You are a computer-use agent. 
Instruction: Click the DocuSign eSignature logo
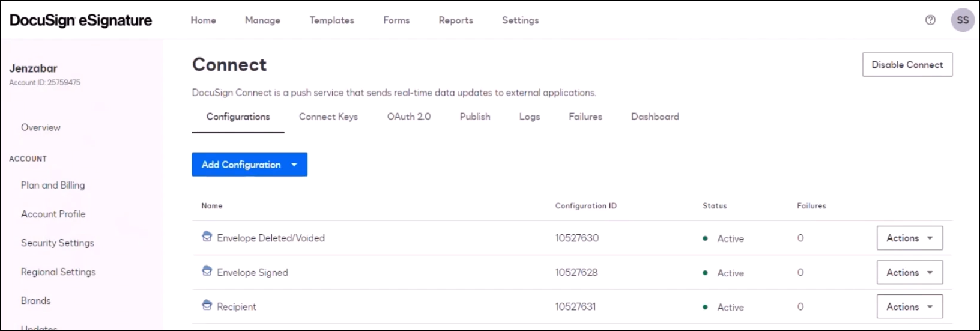(81, 20)
